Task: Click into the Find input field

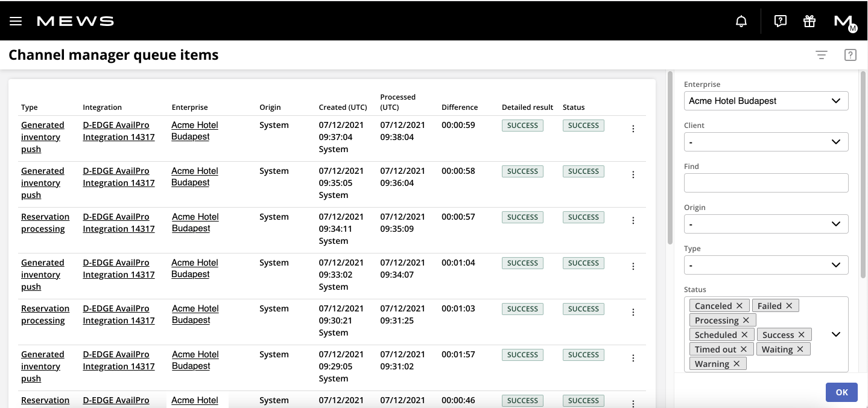Action: (x=766, y=183)
